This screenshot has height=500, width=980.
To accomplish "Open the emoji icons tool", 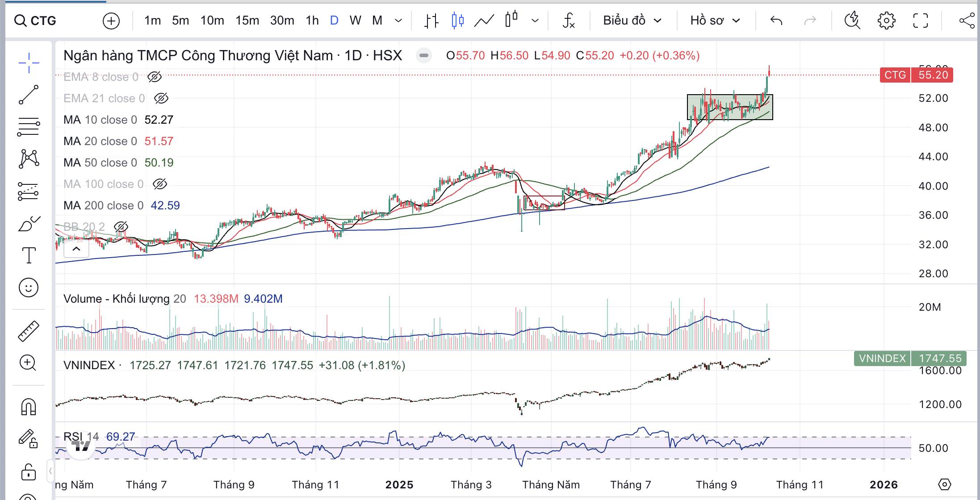I will point(29,287).
